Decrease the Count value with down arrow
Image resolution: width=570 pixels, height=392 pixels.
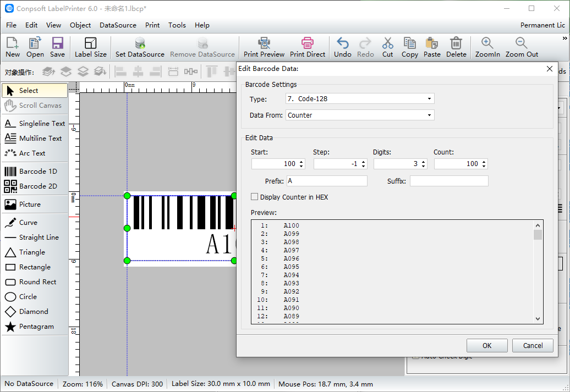click(484, 166)
